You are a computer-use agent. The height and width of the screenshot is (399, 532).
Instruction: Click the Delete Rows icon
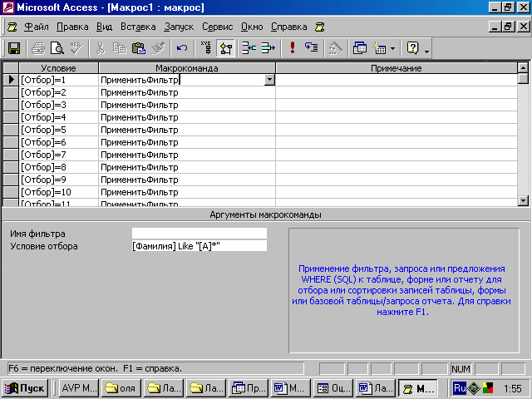(268, 48)
